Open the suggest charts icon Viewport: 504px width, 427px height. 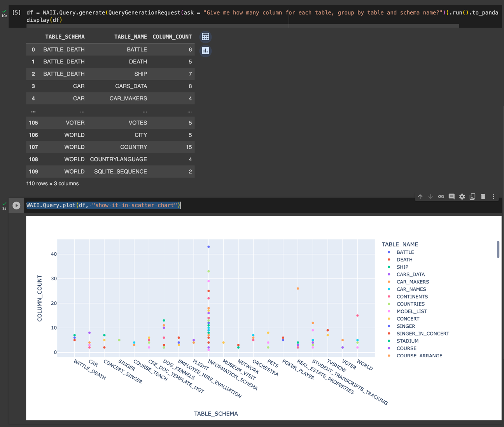click(205, 51)
